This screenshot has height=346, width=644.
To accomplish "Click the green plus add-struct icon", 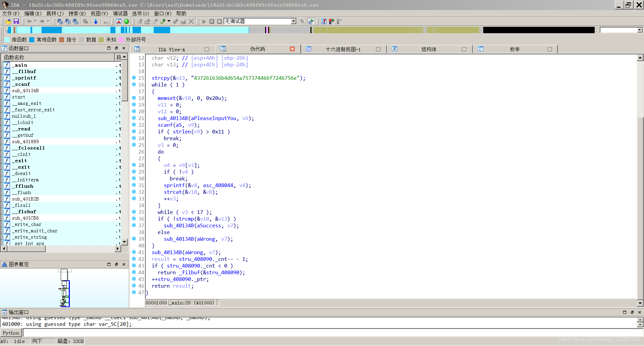I will (163, 21).
